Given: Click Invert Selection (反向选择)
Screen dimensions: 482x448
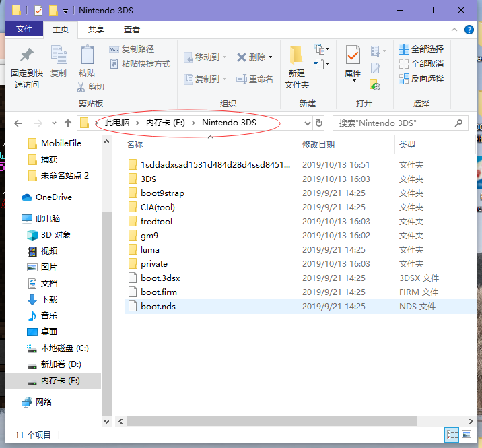Looking at the screenshot, I should [421, 79].
